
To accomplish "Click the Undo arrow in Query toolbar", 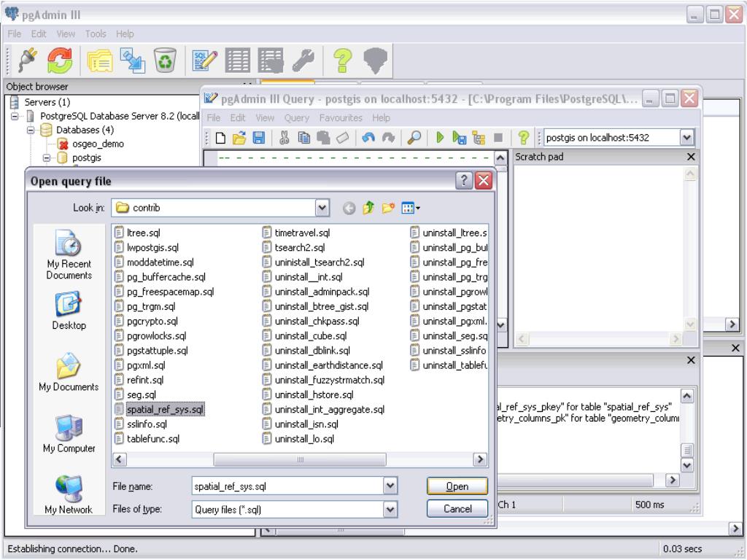I will 368,138.
